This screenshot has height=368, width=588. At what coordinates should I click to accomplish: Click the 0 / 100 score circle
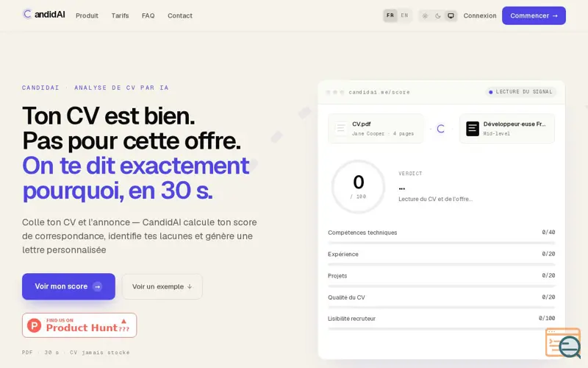pyautogui.click(x=358, y=187)
